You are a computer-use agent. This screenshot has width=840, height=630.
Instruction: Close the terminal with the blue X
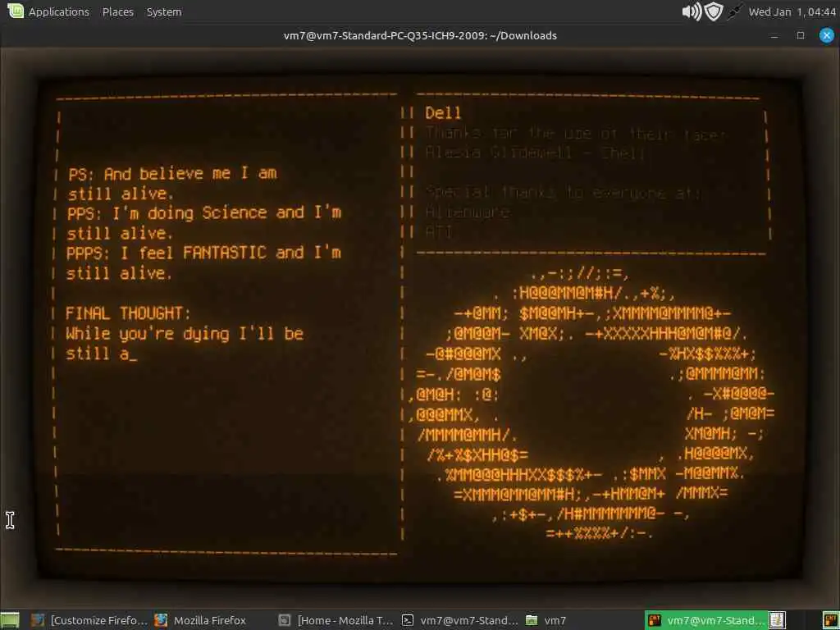(x=827, y=35)
